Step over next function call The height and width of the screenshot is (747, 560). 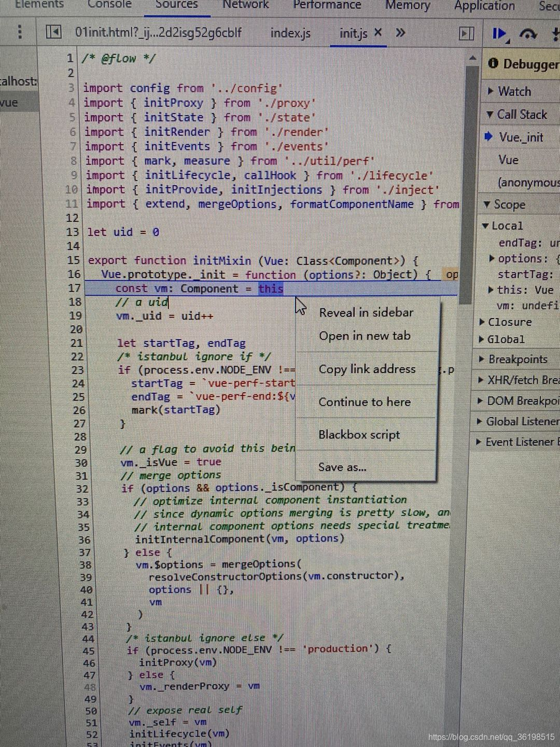tap(528, 34)
